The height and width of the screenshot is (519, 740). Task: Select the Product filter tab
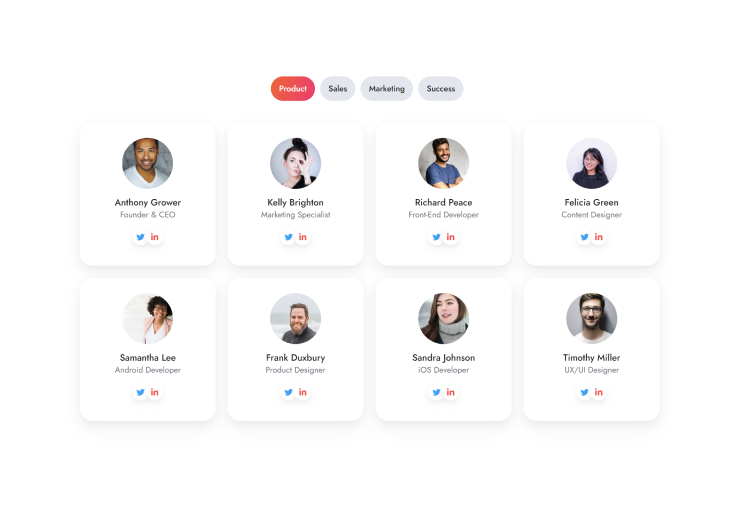click(x=293, y=89)
